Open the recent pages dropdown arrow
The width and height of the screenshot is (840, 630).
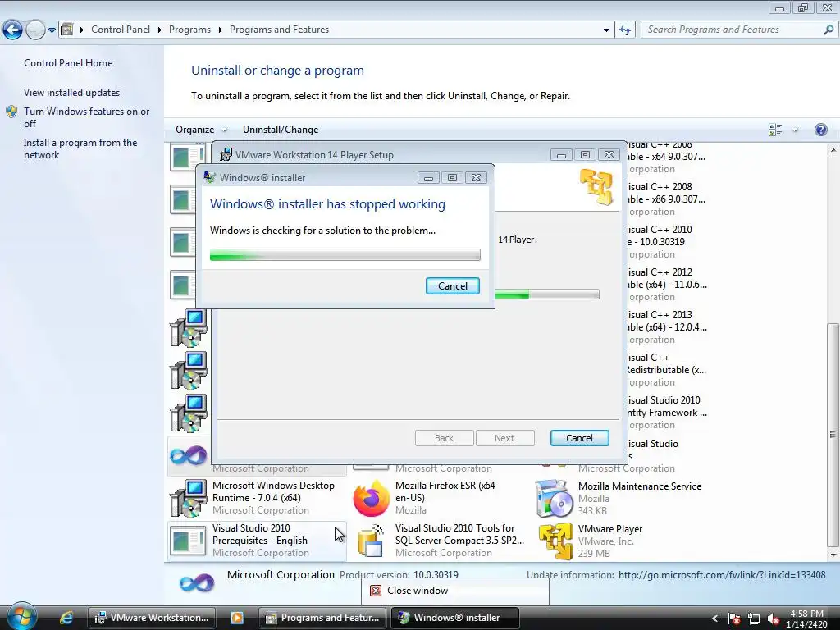52,30
